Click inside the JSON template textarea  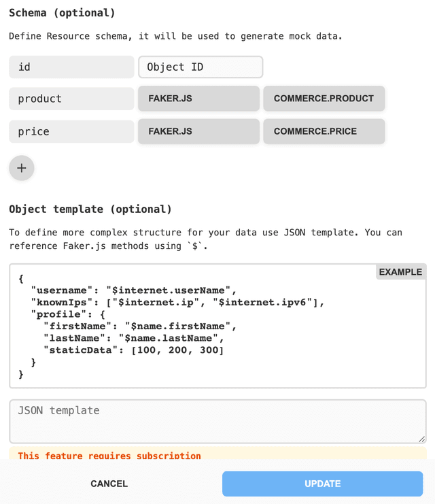(x=217, y=421)
